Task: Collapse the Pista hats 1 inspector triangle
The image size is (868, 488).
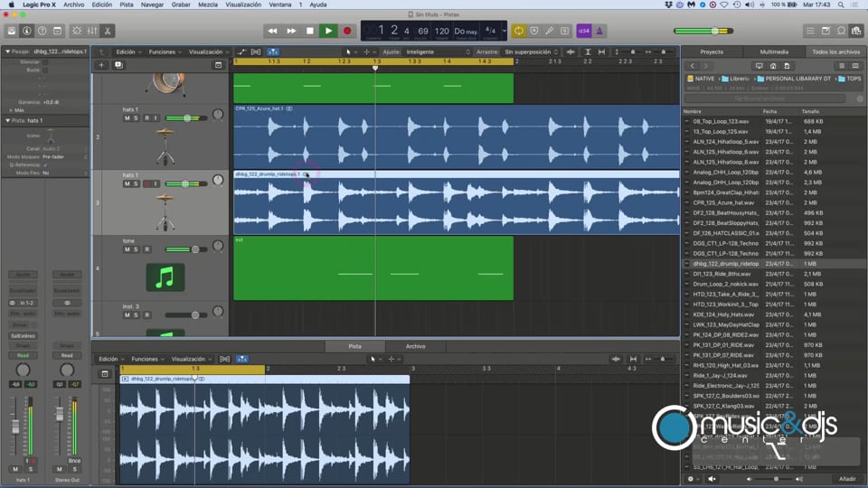Action: click(x=7, y=120)
